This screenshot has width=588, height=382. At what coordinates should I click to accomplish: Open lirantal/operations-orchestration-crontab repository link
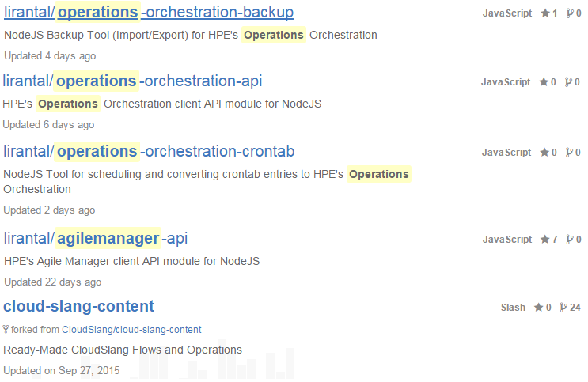click(x=149, y=151)
